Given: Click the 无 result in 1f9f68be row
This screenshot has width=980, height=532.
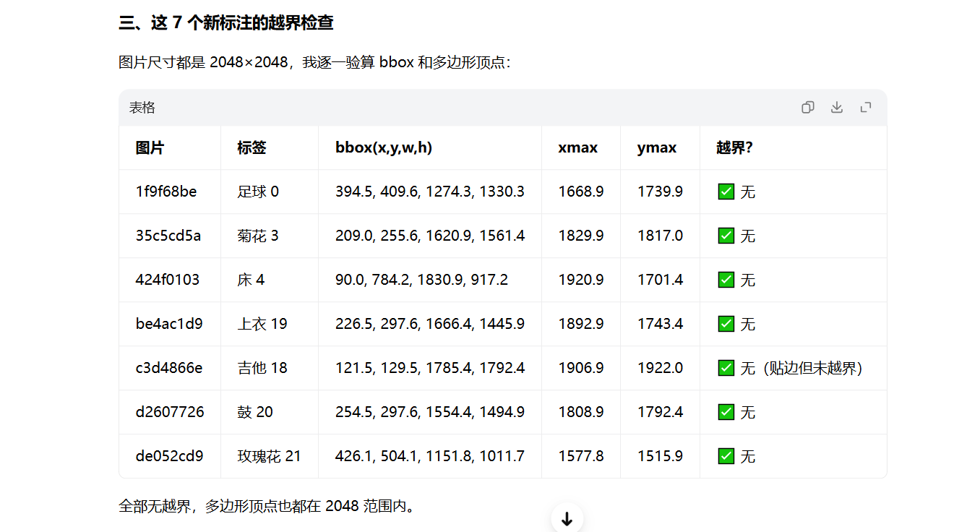Looking at the screenshot, I should [x=736, y=192].
